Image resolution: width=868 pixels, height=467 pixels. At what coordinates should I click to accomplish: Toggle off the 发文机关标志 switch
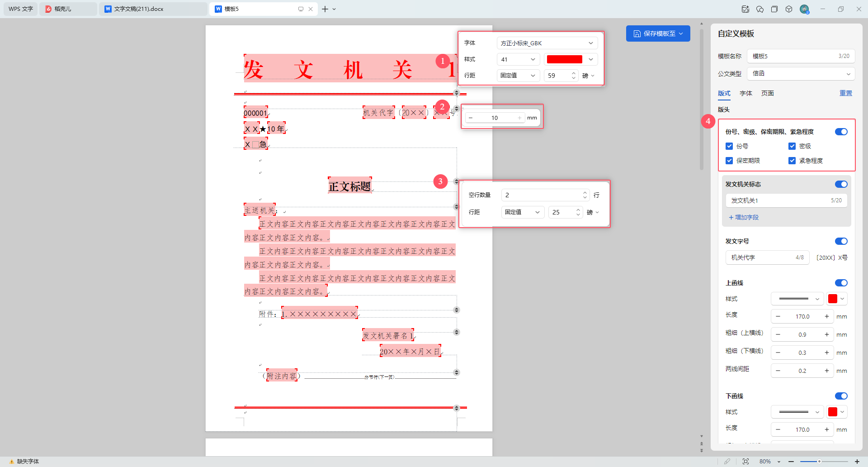pos(841,184)
